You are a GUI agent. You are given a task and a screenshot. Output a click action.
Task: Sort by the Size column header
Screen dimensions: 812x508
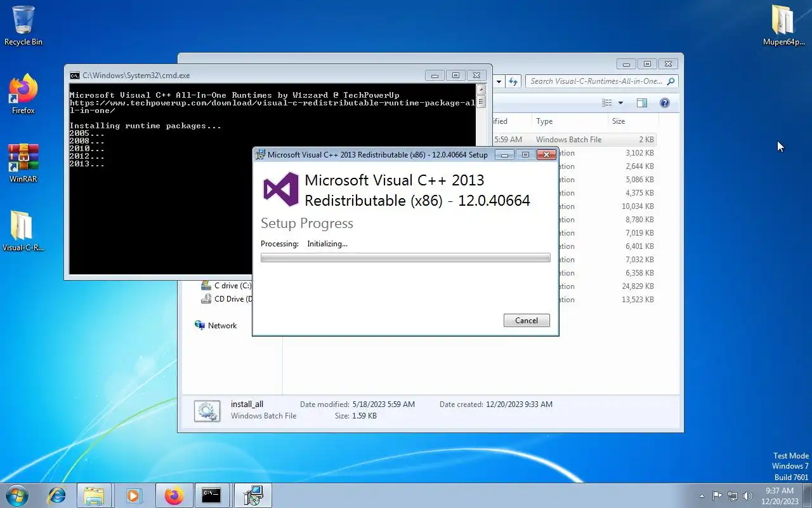pyautogui.click(x=632, y=121)
